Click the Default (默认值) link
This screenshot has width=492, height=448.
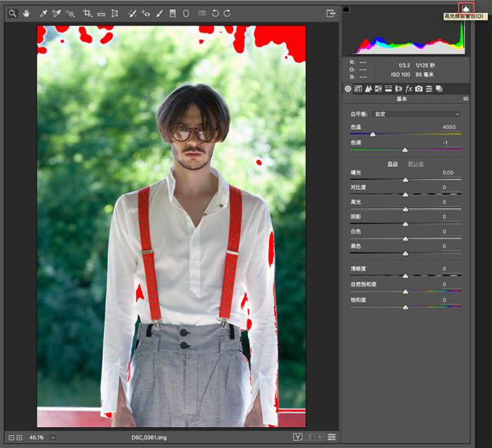[415, 164]
